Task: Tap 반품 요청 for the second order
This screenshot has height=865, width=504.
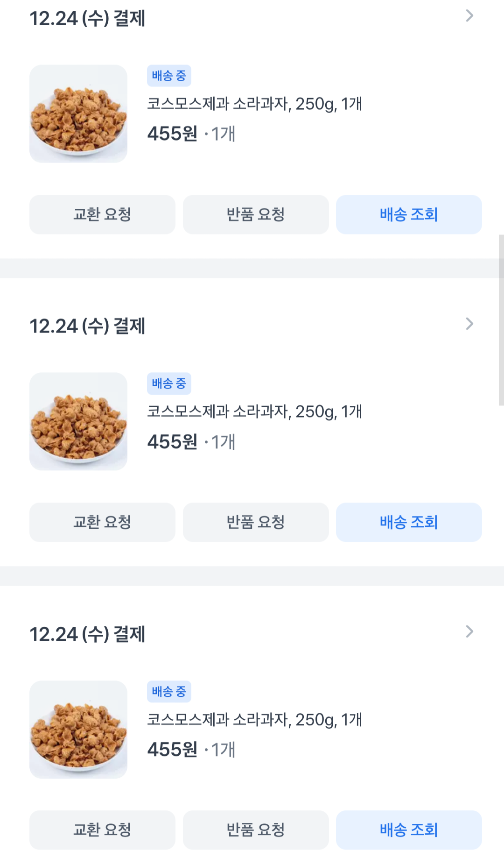Action: coord(256,522)
